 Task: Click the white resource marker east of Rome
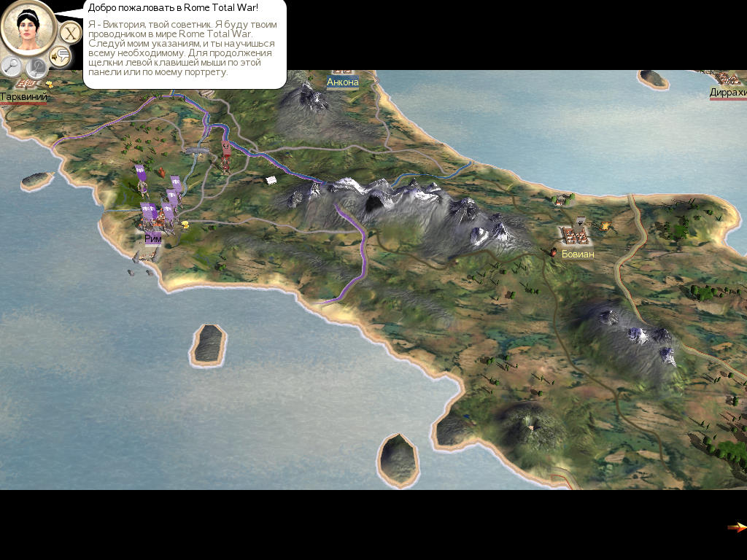click(x=271, y=179)
